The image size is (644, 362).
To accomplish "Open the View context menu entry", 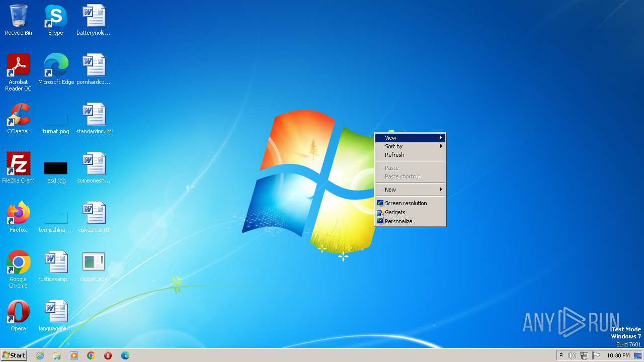I will (410, 138).
